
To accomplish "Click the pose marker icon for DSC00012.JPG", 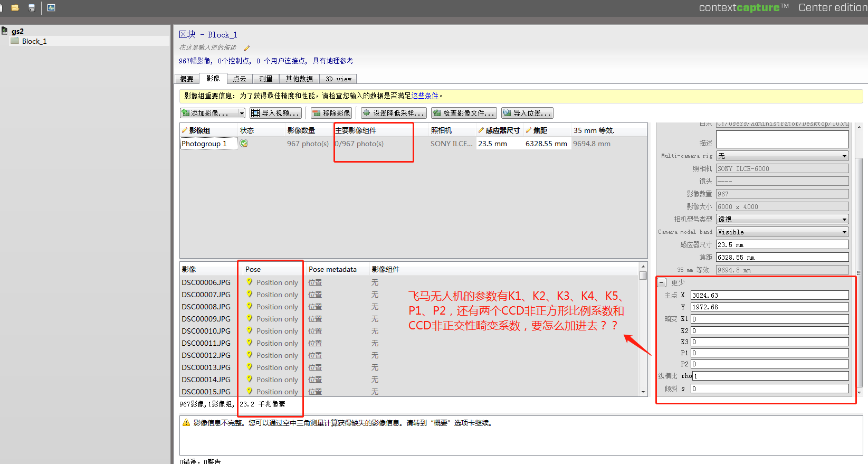I will (250, 355).
